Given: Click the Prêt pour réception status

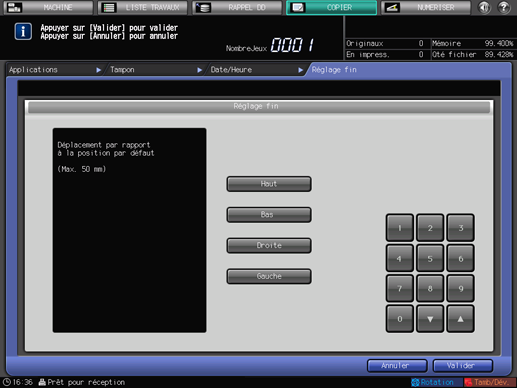Looking at the screenshot, I should [x=82, y=382].
